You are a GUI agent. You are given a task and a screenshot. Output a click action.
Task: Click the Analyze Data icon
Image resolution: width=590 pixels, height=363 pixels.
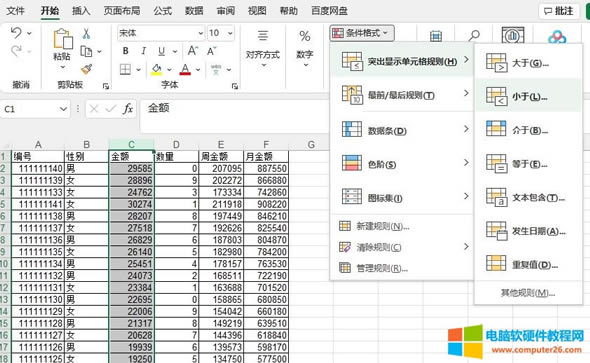coord(513,35)
